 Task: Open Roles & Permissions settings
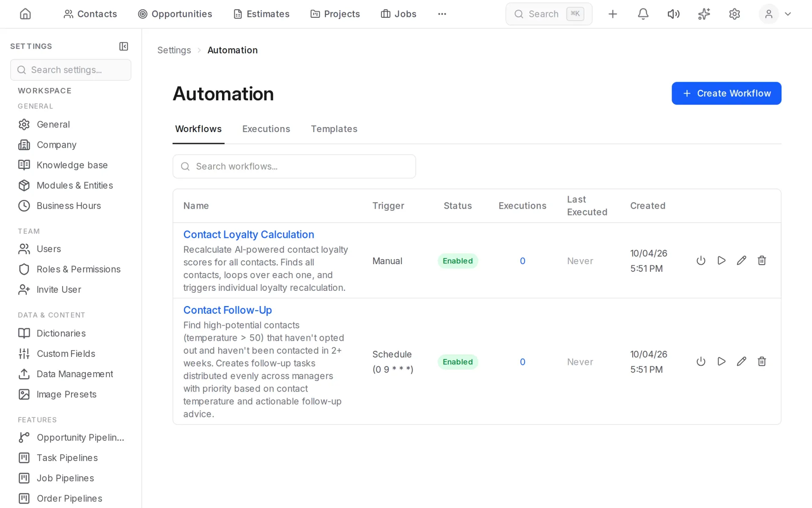[69, 269]
